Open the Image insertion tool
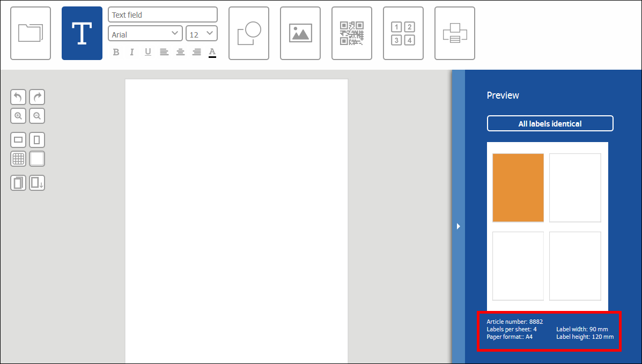The image size is (642, 364). [300, 33]
